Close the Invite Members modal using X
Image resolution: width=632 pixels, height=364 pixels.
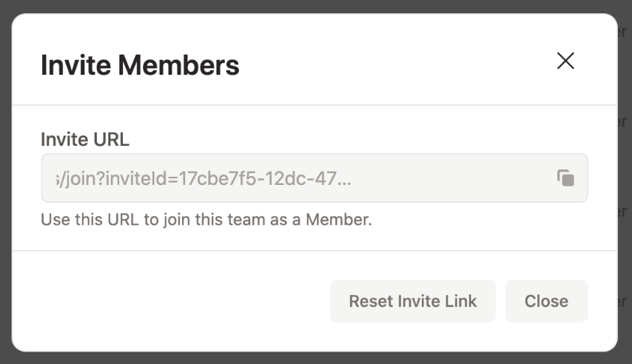[565, 61]
